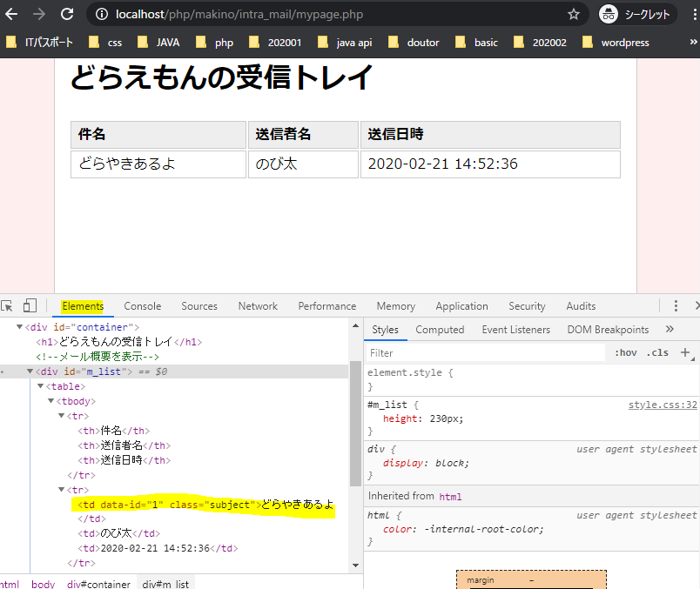This screenshot has width=700, height=589.
Task: Select the Event Listeners sidebar tab
Action: [x=515, y=330]
